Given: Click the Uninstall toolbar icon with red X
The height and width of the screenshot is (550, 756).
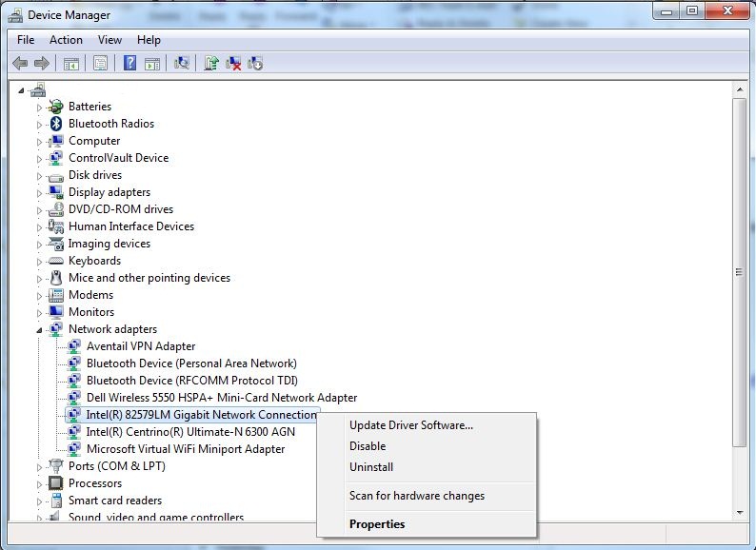Looking at the screenshot, I should click(233, 64).
